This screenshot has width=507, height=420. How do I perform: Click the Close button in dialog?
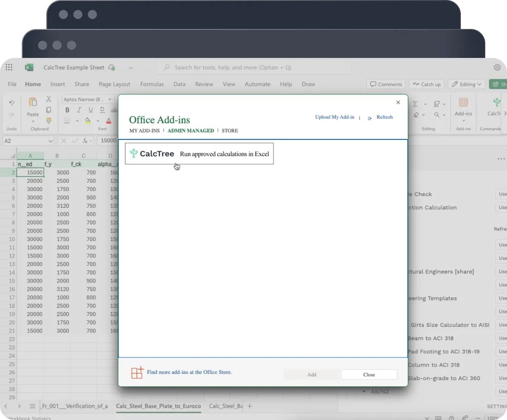369,374
